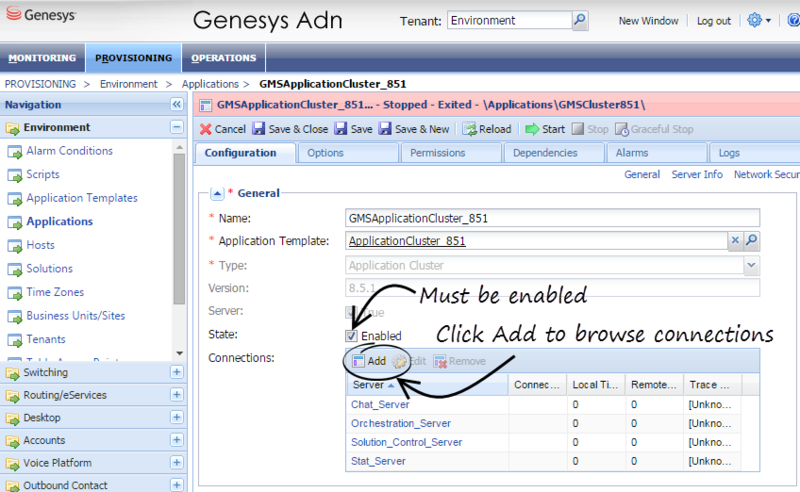Collapse the Environment section
This screenshot has height=492, width=800.
click(177, 127)
